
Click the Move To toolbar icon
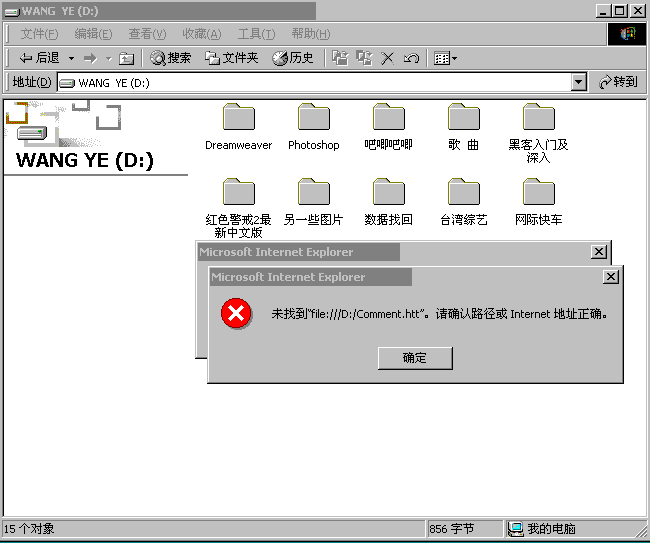(340, 58)
